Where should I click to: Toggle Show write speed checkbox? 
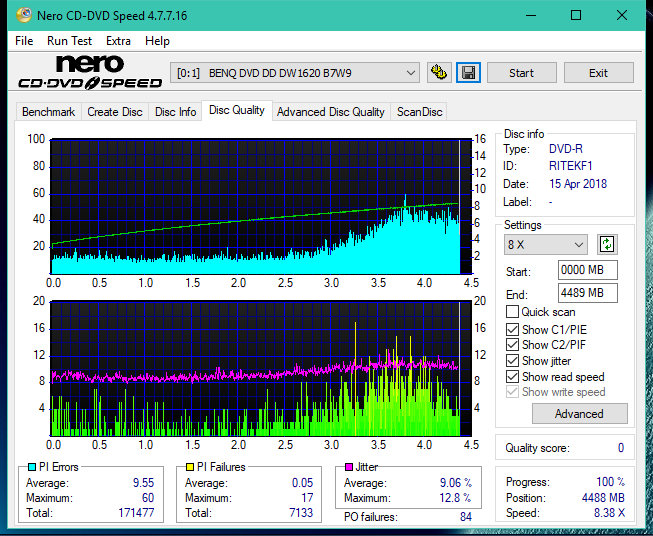[x=512, y=392]
